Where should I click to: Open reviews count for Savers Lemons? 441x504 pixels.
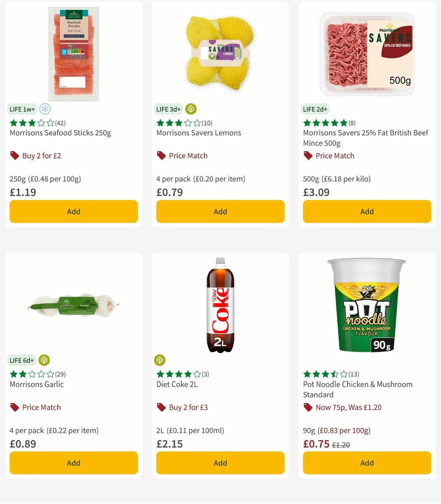click(207, 123)
